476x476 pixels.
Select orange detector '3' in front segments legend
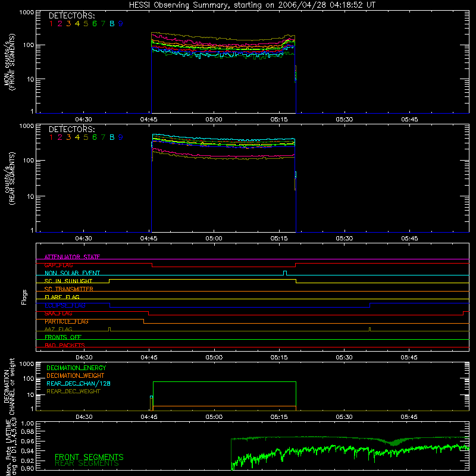(68, 24)
